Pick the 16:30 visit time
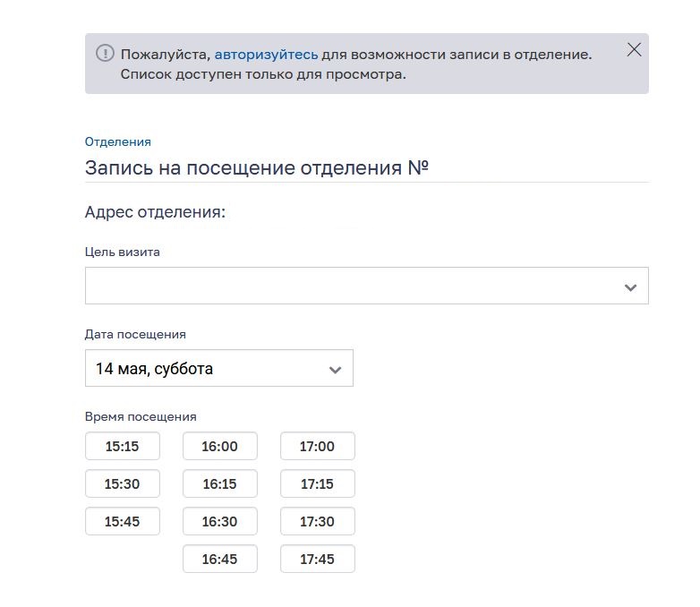The width and height of the screenshot is (700, 607). (x=220, y=521)
